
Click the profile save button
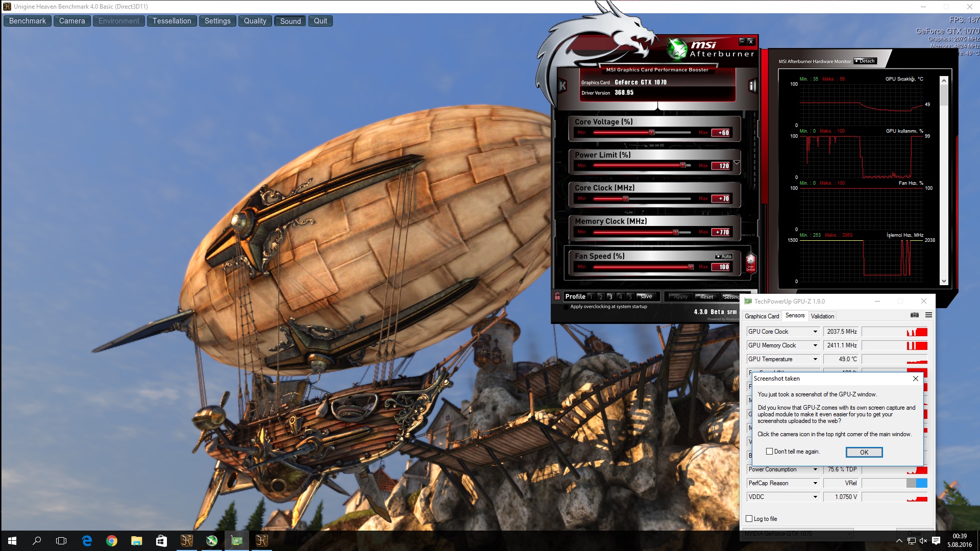(x=647, y=296)
